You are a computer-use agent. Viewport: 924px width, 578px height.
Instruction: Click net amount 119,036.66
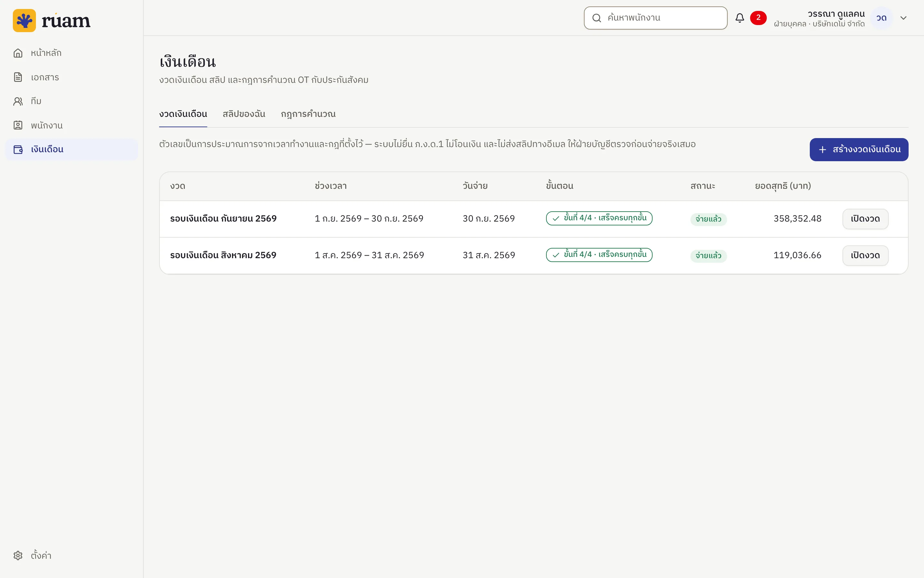coord(797,255)
